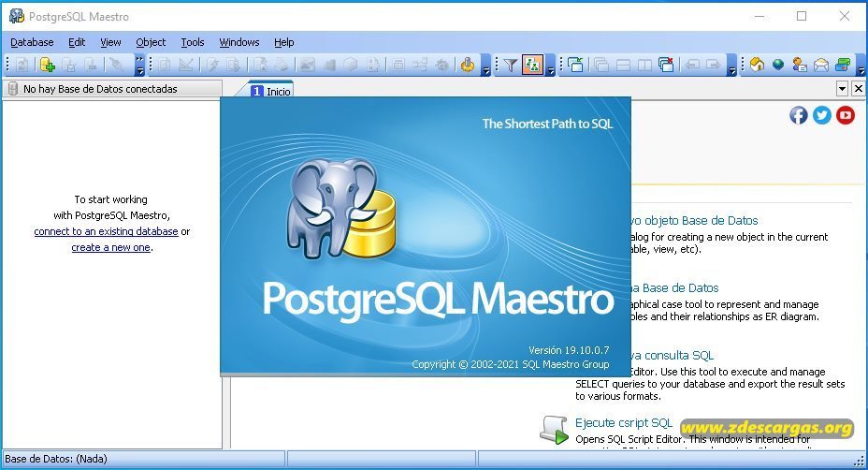Click the globe website toolbar icon
868x470 pixels.
778,65
